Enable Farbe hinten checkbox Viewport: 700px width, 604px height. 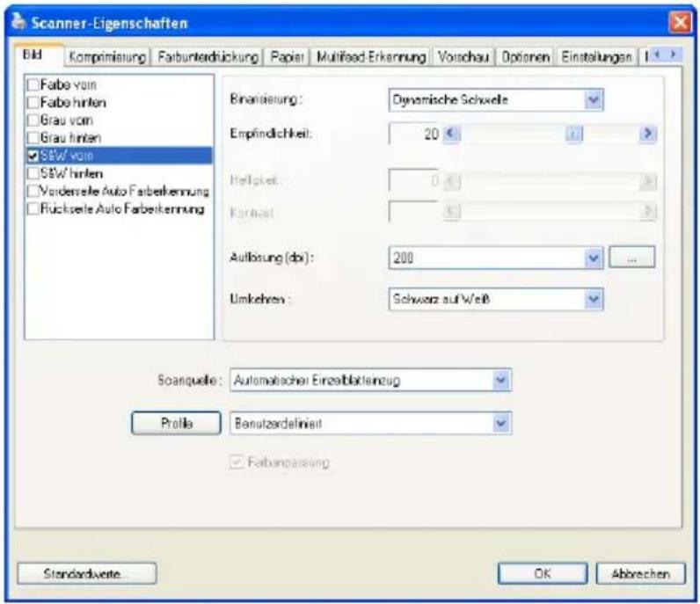(x=33, y=102)
